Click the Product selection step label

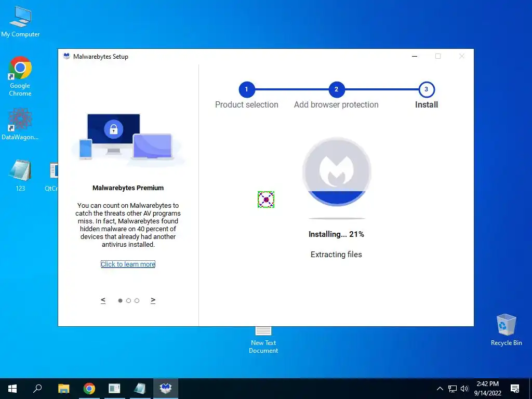247,104
